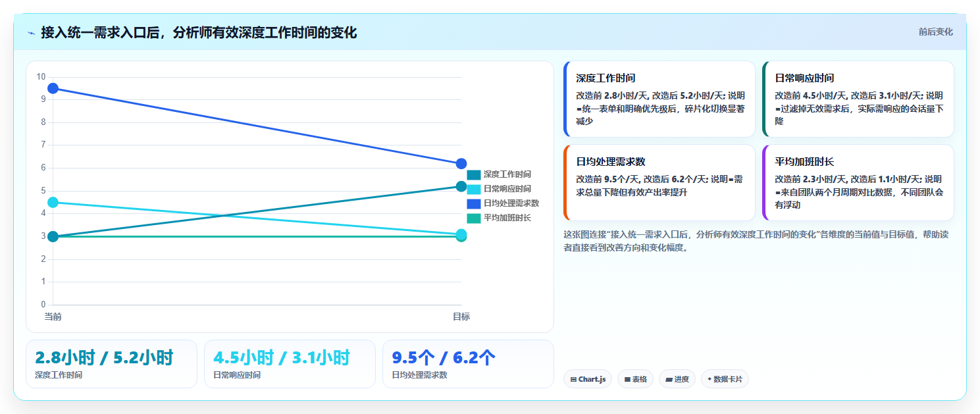Viewport: 980px width, 414px height.
Task: Click the text 改造前 9.5个/天, 改造后 6.2个/天
Action: (x=642, y=179)
